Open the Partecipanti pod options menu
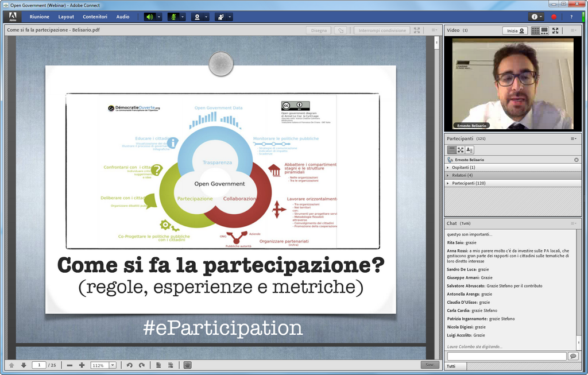The width and height of the screenshot is (588, 375). [x=574, y=139]
